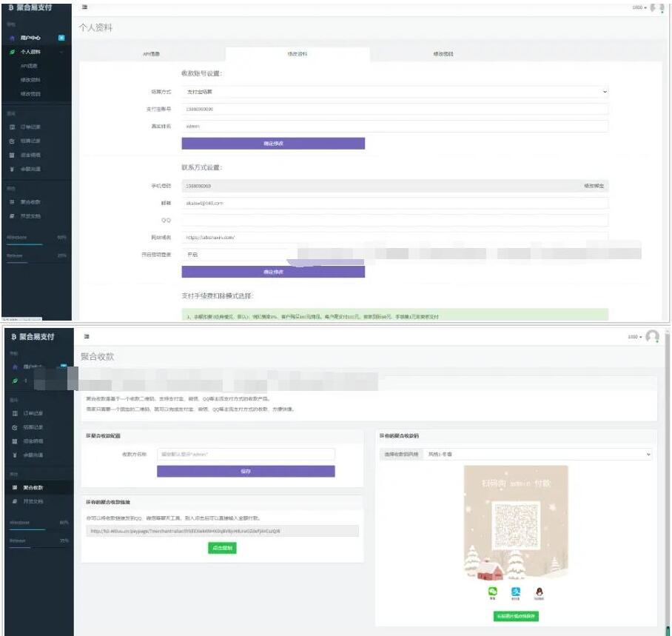The width and height of the screenshot is (672, 636).
Task: Switch to the 修改密码 tab
Action: [x=443, y=54]
